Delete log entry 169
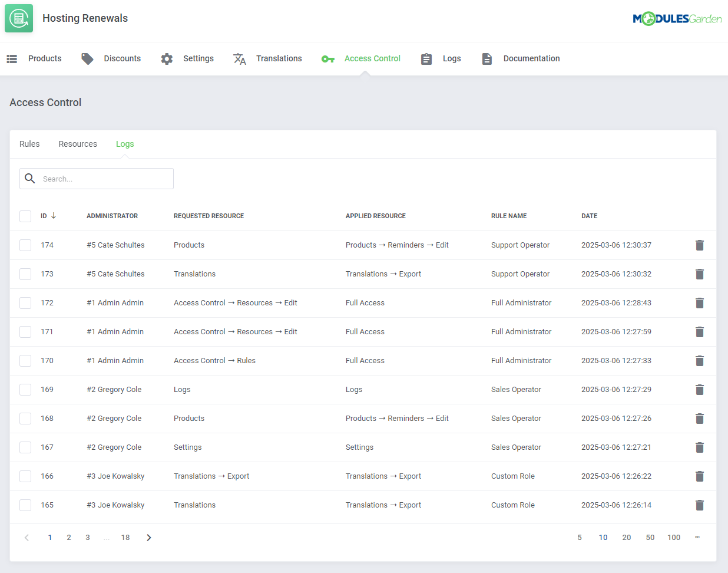Image resolution: width=728 pixels, height=573 pixels. (x=700, y=390)
